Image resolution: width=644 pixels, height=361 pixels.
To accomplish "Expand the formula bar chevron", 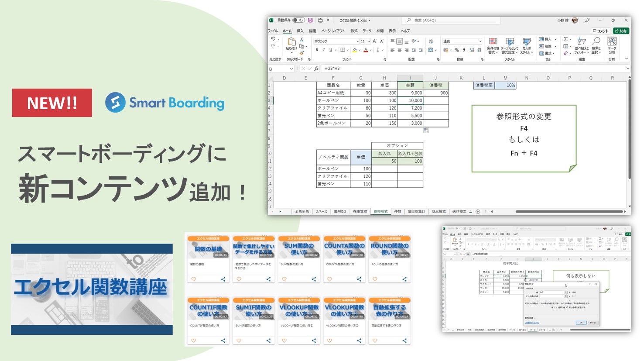I will point(627,69).
